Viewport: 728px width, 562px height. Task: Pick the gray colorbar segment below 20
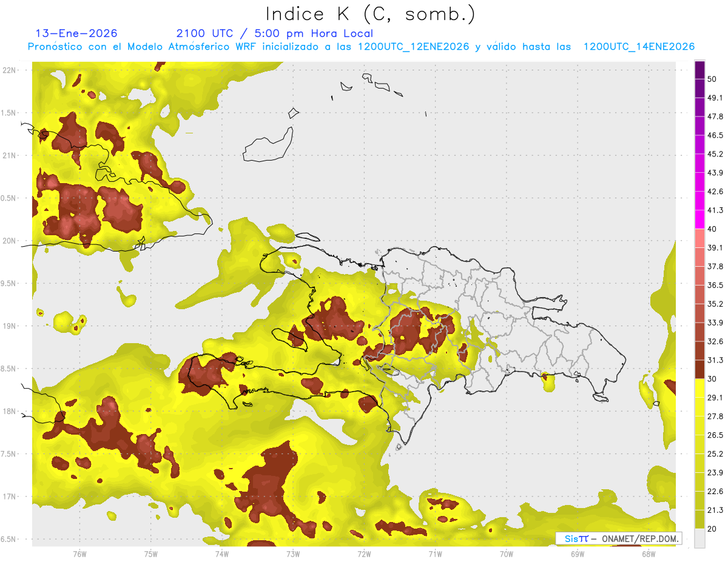click(x=699, y=538)
